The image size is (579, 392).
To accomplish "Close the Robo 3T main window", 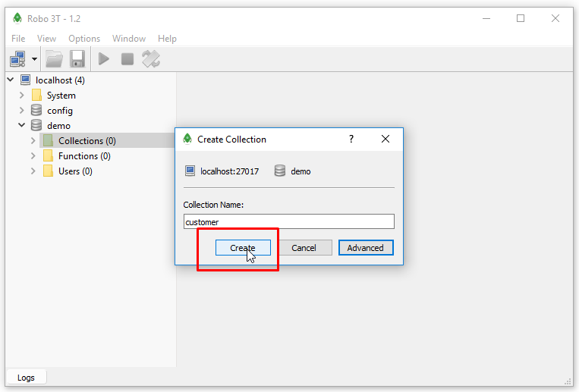I will (x=555, y=18).
